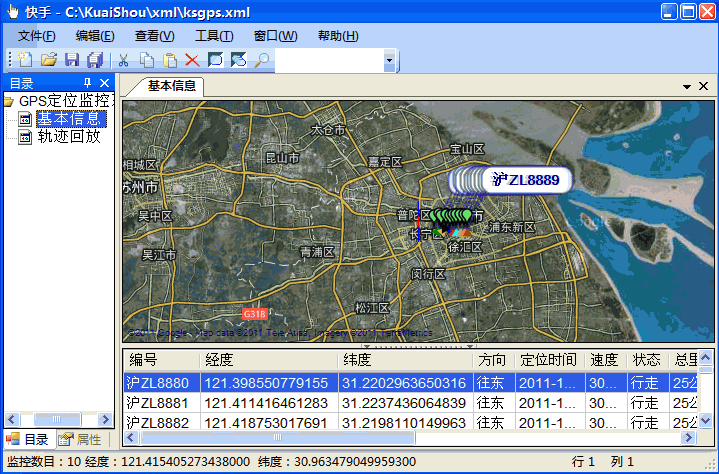Close the 目录 side panel

click(105, 83)
